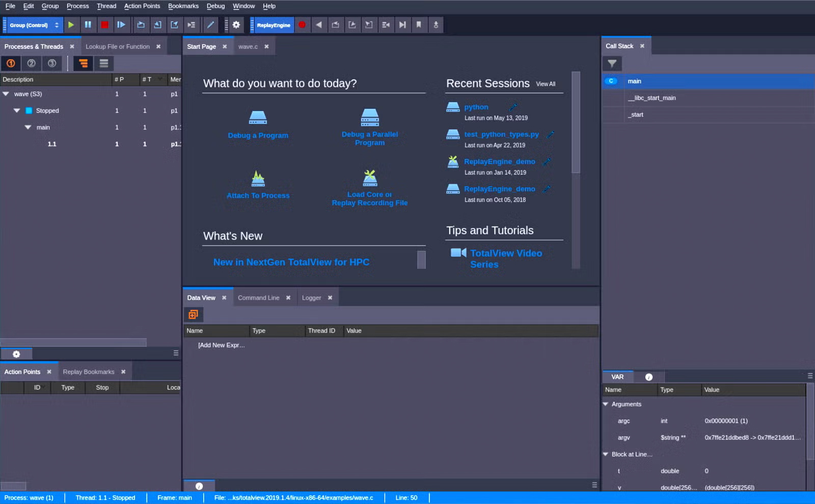Open the settings gear on the toolbar

[x=236, y=24]
